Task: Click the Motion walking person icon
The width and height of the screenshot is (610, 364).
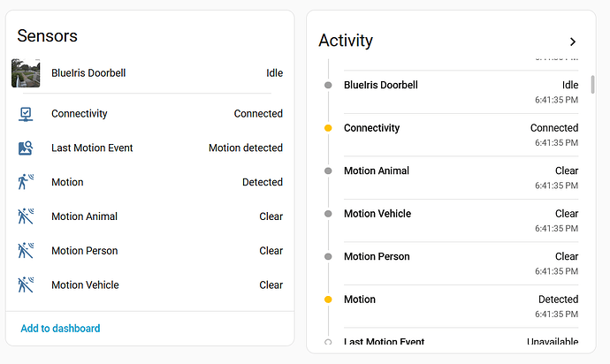Action: (26, 182)
